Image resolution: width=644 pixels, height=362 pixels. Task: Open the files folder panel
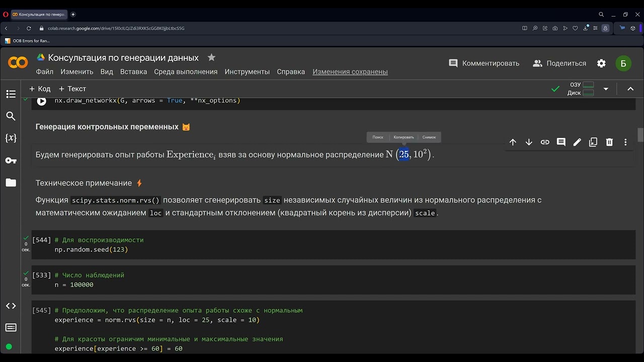(x=11, y=183)
